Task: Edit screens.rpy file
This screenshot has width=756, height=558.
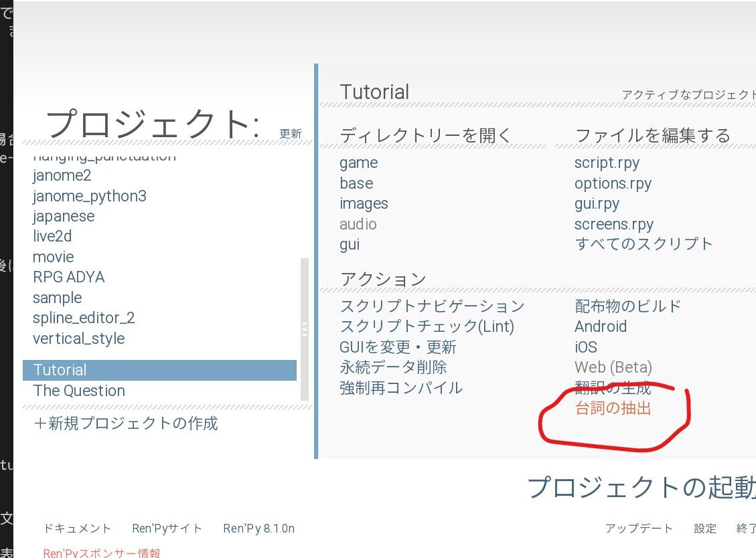Action: coord(613,223)
